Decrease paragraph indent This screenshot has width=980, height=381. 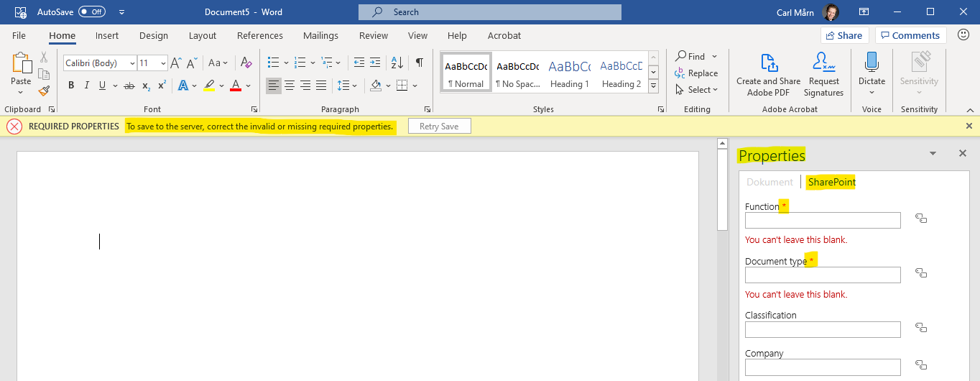pyautogui.click(x=359, y=63)
